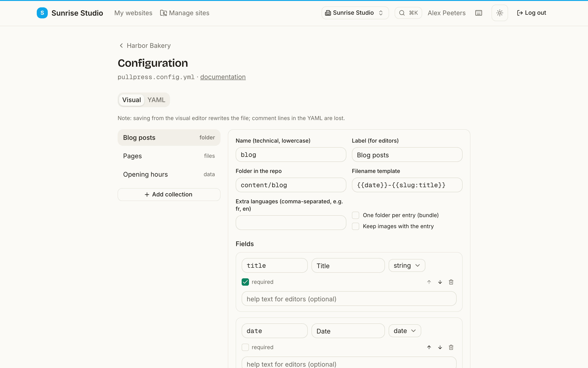This screenshot has width=588, height=368.
Task: Go back to Harbor Bakery
Action: pos(145,46)
